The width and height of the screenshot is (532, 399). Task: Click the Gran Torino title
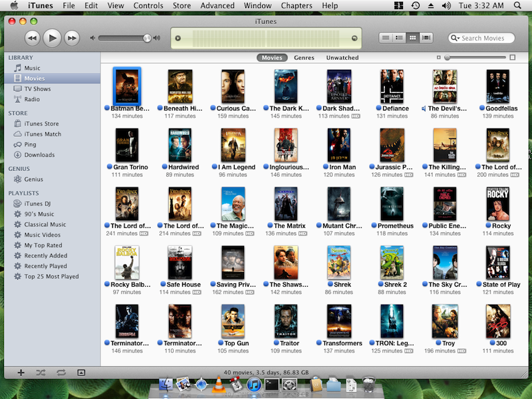pyautogui.click(x=130, y=167)
